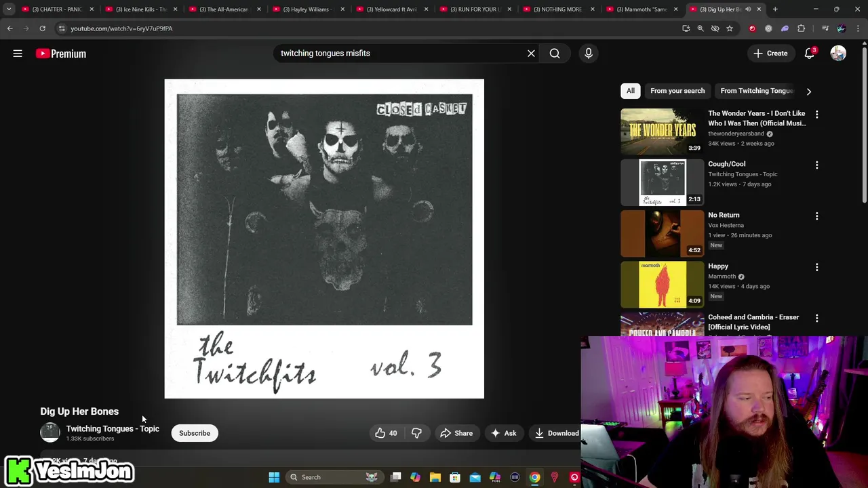The image size is (868, 488).
Task: Install app icon in the address bar
Action: pyautogui.click(x=686, y=28)
